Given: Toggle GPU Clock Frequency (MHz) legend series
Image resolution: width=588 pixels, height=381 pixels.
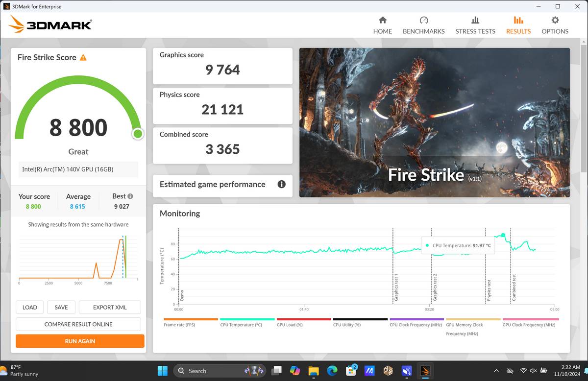Looking at the screenshot, I should pyautogui.click(x=530, y=323).
